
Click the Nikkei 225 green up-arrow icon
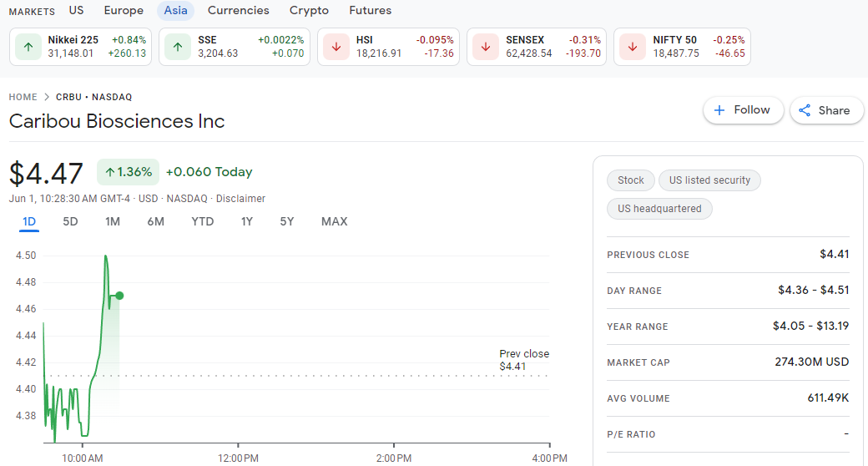pos(28,47)
